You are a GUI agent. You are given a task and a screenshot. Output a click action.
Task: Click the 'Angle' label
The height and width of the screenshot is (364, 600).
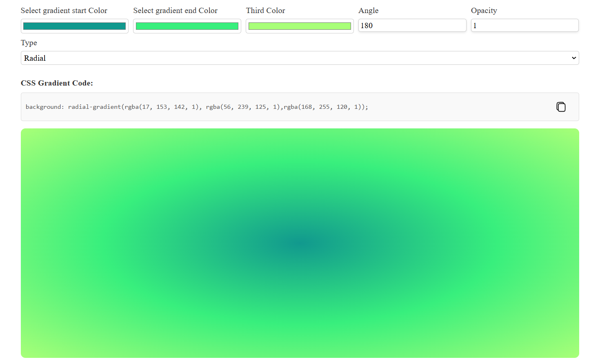point(369,11)
